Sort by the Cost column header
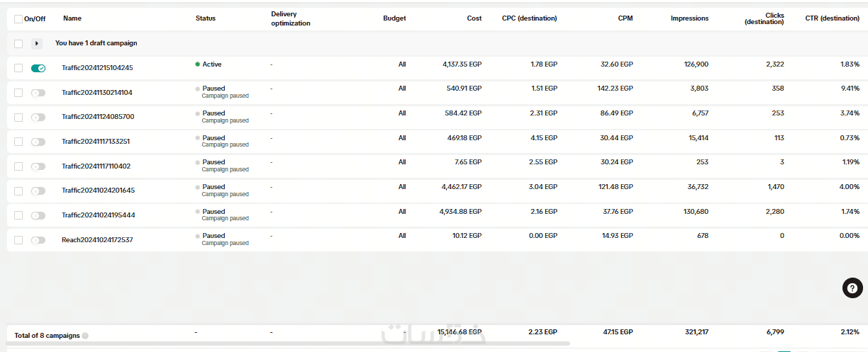Image resolution: width=868 pixels, height=352 pixels. pos(474,18)
